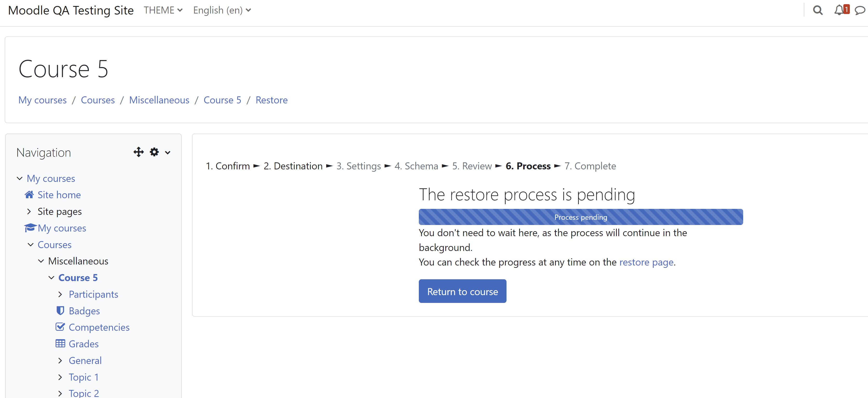Open Badges link in Navigation
Image resolution: width=868 pixels, height=398 pixels.
pos(84,311)
